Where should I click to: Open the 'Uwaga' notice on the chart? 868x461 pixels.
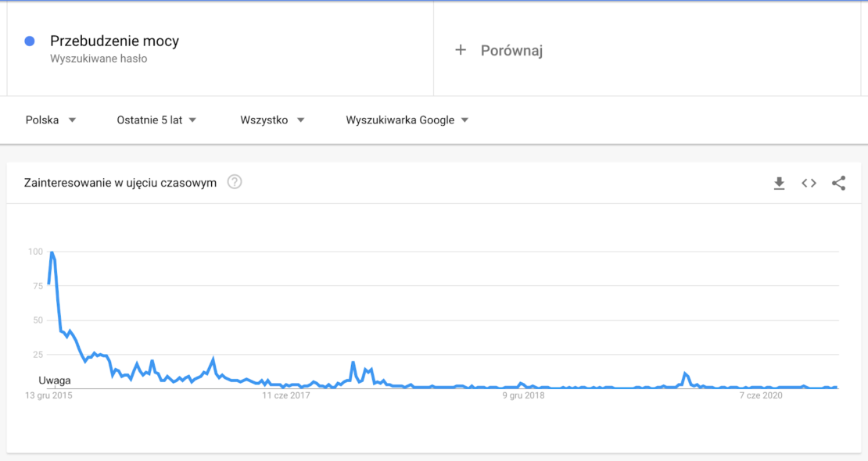point(55,381)
